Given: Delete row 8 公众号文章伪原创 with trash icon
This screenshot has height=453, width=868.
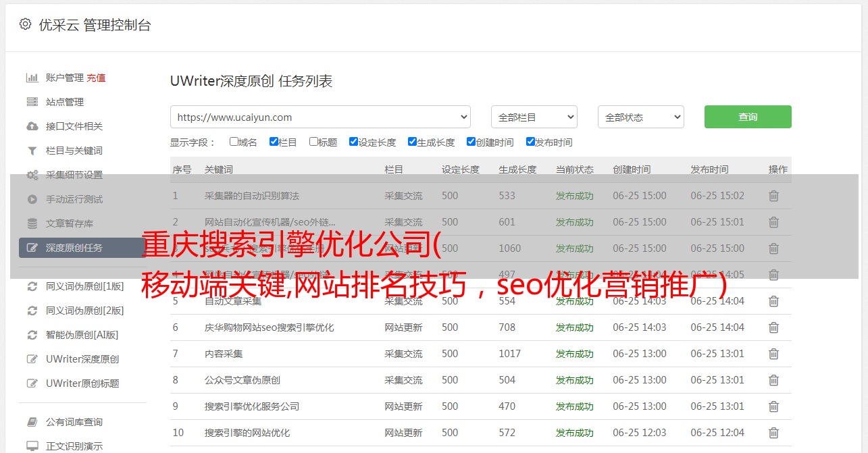Looking at the screenshot, I should coord(774,380).
